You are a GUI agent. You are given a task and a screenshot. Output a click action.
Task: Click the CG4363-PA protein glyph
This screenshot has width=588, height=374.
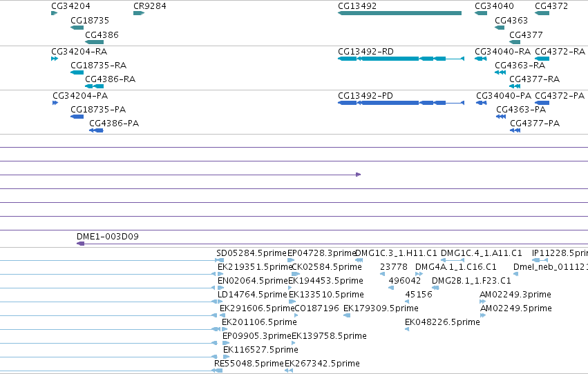pos(501,117)
